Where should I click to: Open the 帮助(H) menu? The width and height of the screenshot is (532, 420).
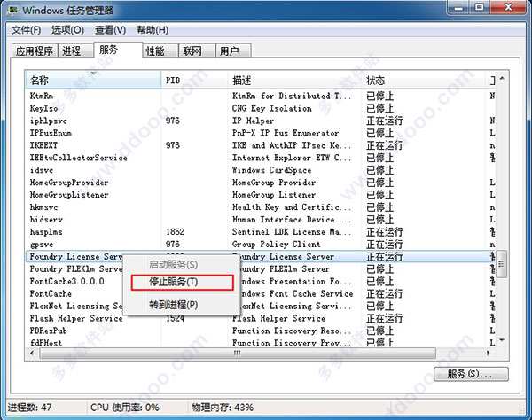click(x=153, y=30)
